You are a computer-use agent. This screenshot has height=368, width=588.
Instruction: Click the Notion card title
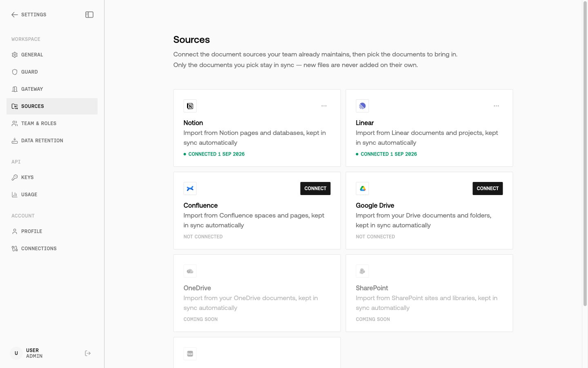point(193,123)
